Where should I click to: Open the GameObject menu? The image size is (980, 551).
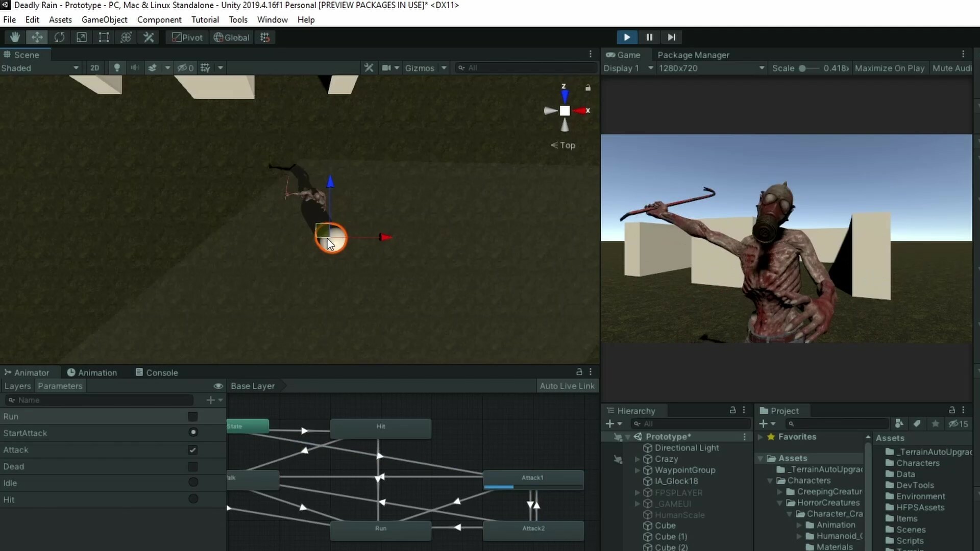tap(104, 19)
